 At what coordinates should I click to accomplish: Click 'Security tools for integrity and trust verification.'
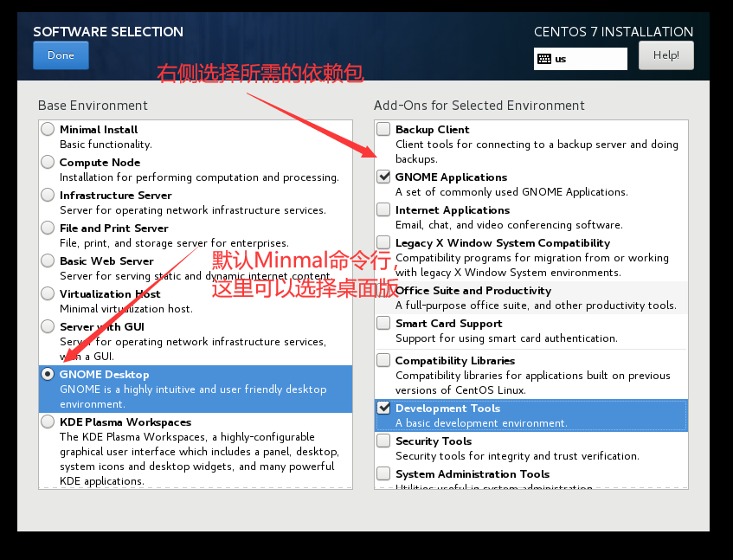[x=517, y=456]
